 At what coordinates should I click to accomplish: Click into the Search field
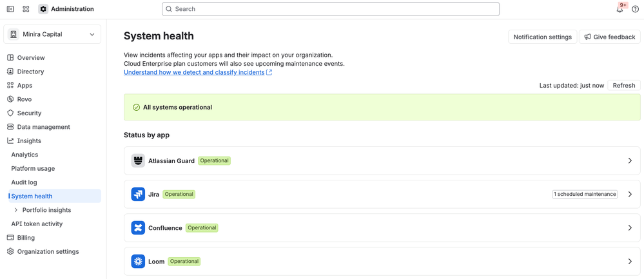(331, 9)
